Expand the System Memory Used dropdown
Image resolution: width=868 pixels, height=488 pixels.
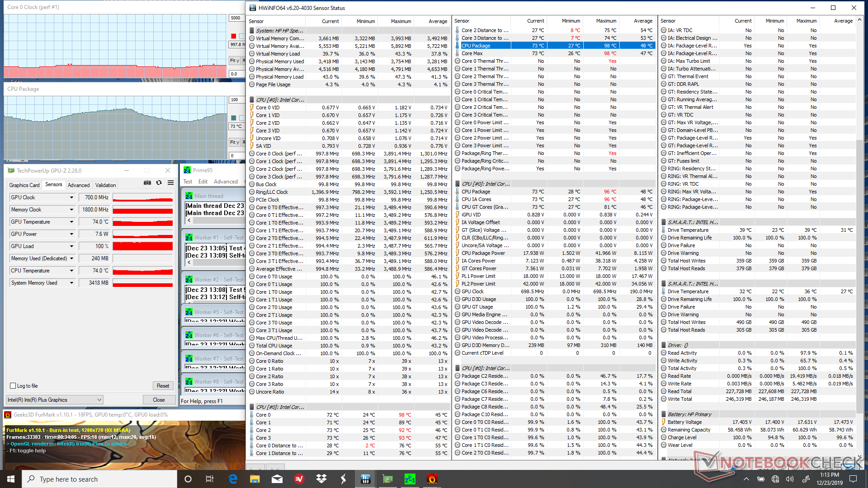[x=71, y=283]
